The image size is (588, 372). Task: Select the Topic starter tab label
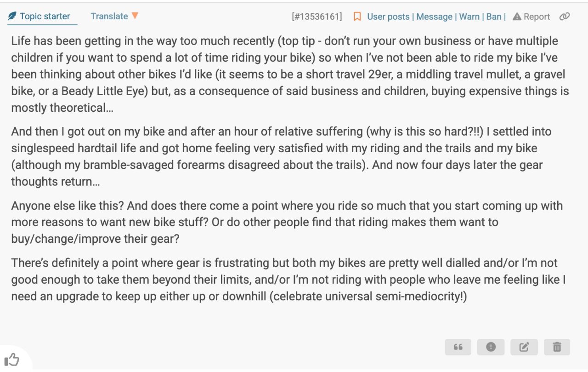(45, 16)
